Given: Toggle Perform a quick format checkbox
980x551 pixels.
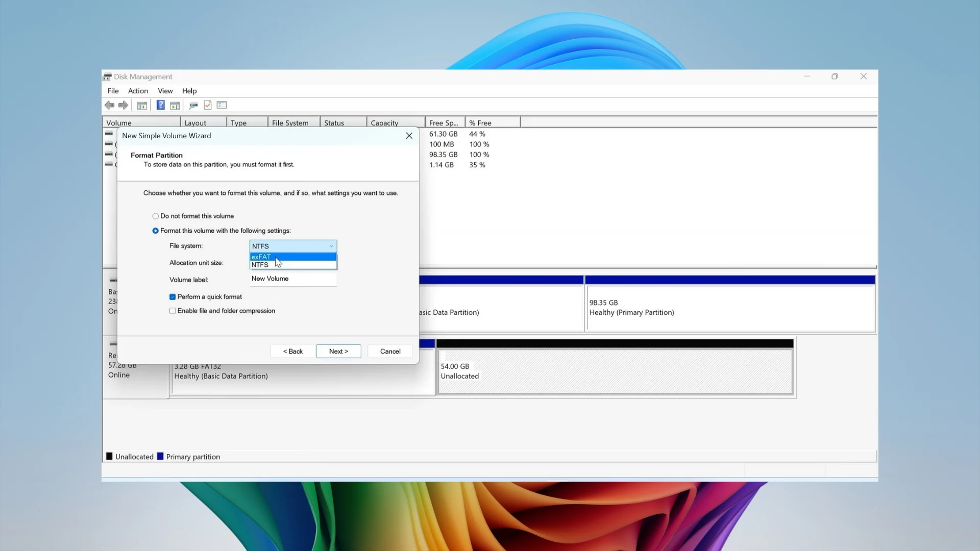Looking at the screenshot, I should (173, 297).
